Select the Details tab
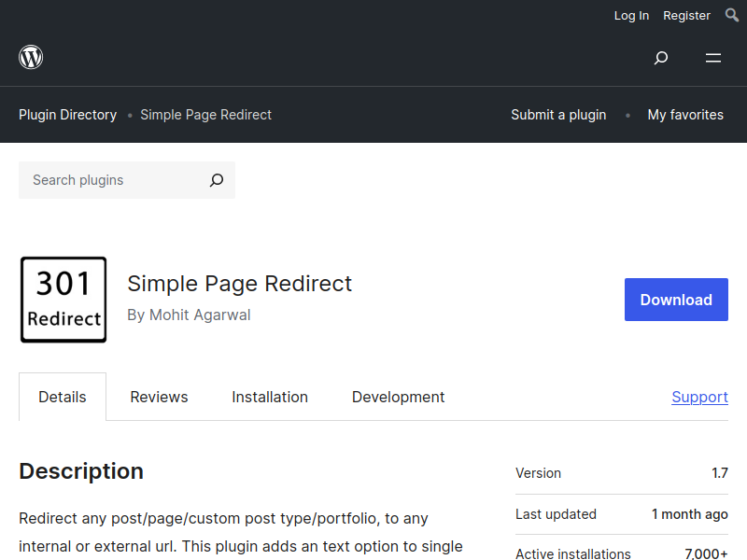747x560 pixels. (63, 397)
